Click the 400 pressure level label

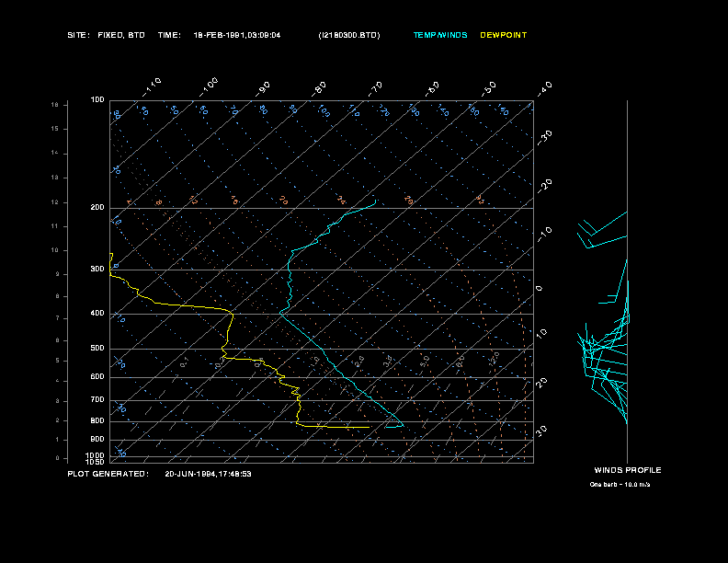(x=97, y=313)
